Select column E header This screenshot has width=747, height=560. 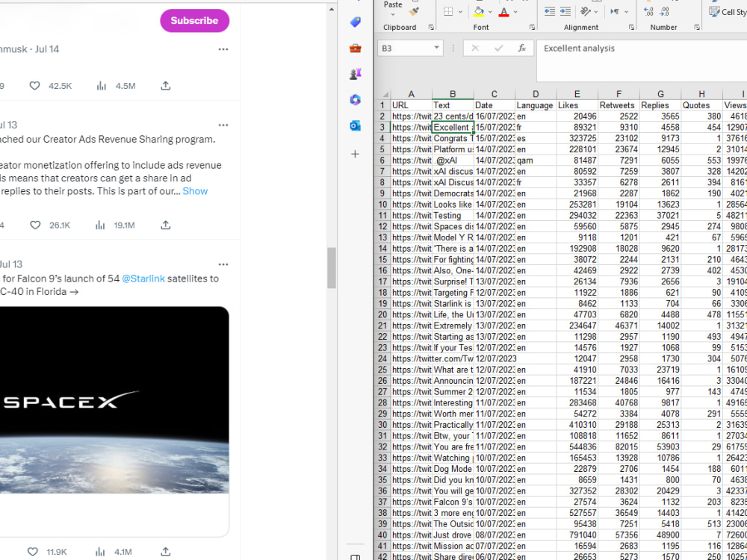(577, 94)
